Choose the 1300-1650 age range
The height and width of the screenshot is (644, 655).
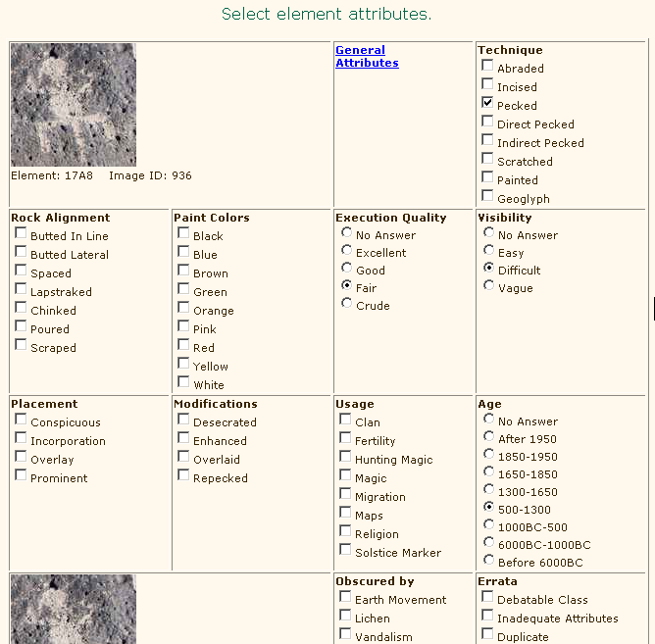(x=488, y=490)
